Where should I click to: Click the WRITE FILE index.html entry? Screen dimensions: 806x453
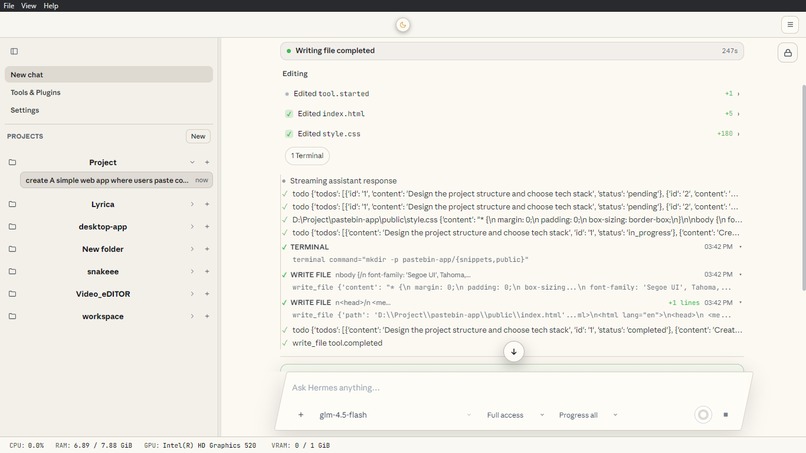pyautogui.click(x=512, y=309)
